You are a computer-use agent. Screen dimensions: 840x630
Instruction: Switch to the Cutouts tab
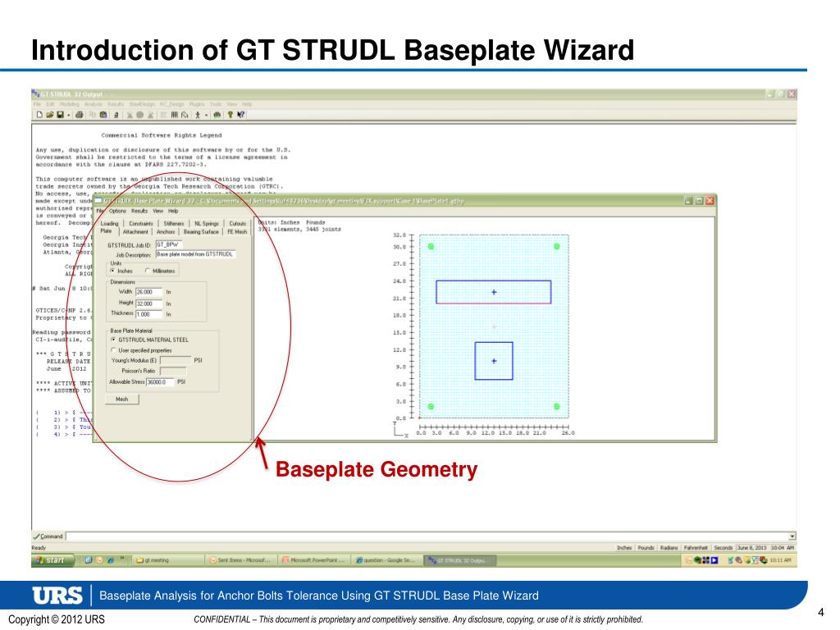pyautogui.click(x=237, y=223)
